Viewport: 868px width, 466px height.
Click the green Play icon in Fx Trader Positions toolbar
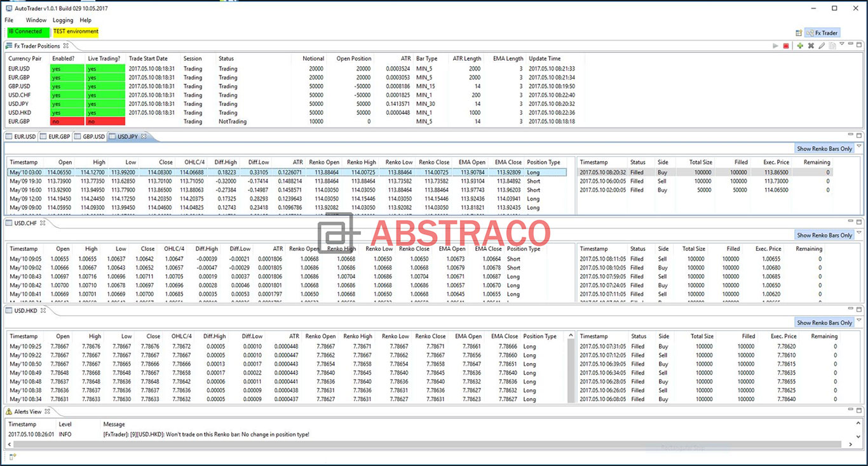tap(776, 45)
